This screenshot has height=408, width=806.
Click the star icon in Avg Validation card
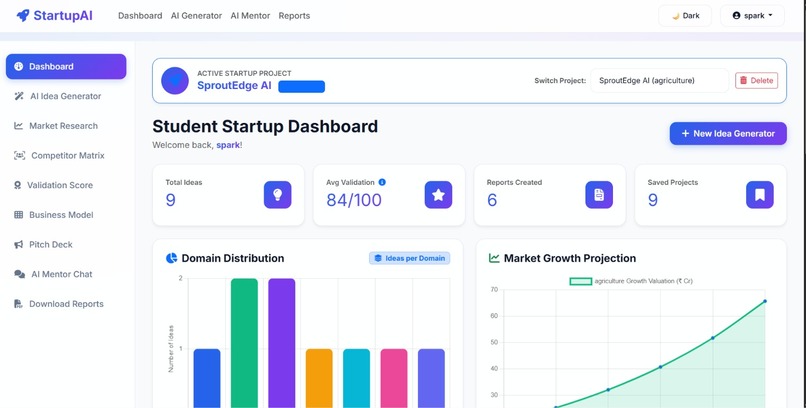point(438,195)
